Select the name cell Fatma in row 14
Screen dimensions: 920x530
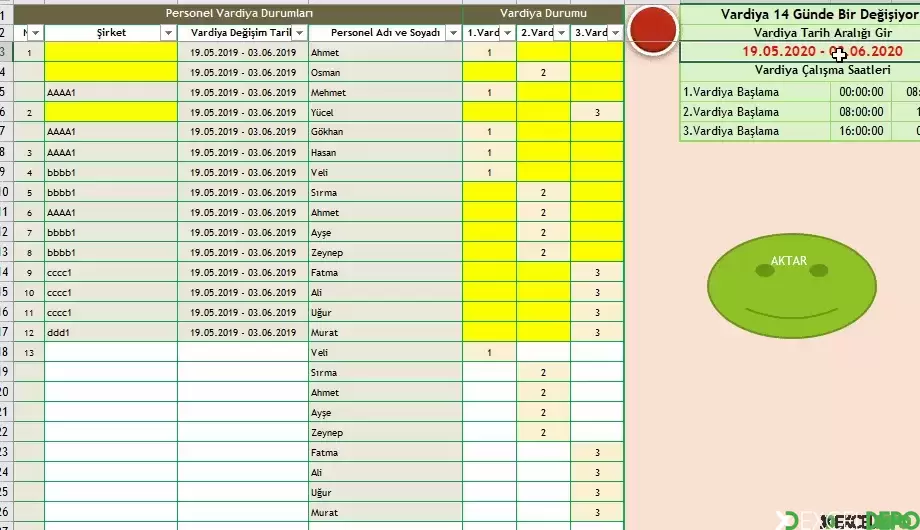[385, 273]
